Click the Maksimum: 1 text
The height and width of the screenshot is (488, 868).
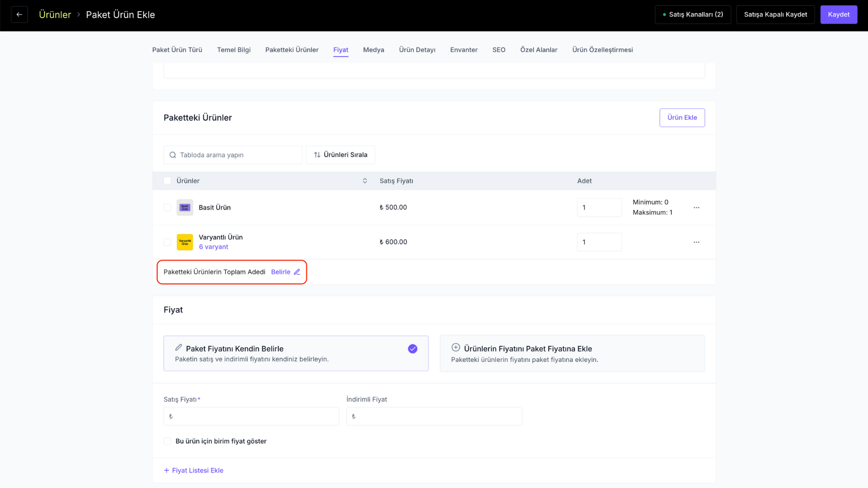pos(652,212)
